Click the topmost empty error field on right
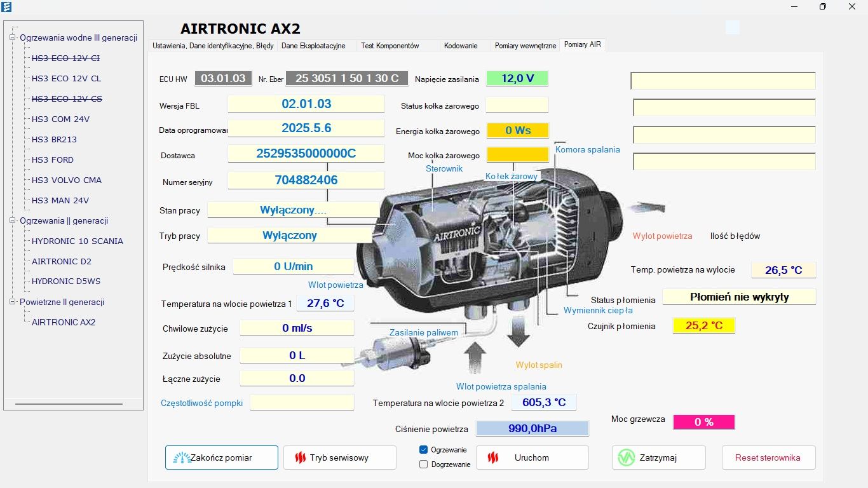Viewport: 868px width, 488px height. coord(723,81)
